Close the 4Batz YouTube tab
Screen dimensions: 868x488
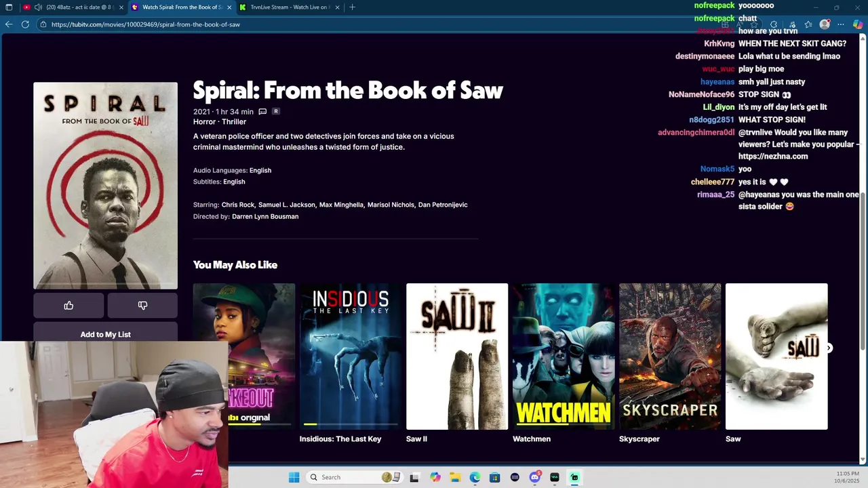point(121,7)
